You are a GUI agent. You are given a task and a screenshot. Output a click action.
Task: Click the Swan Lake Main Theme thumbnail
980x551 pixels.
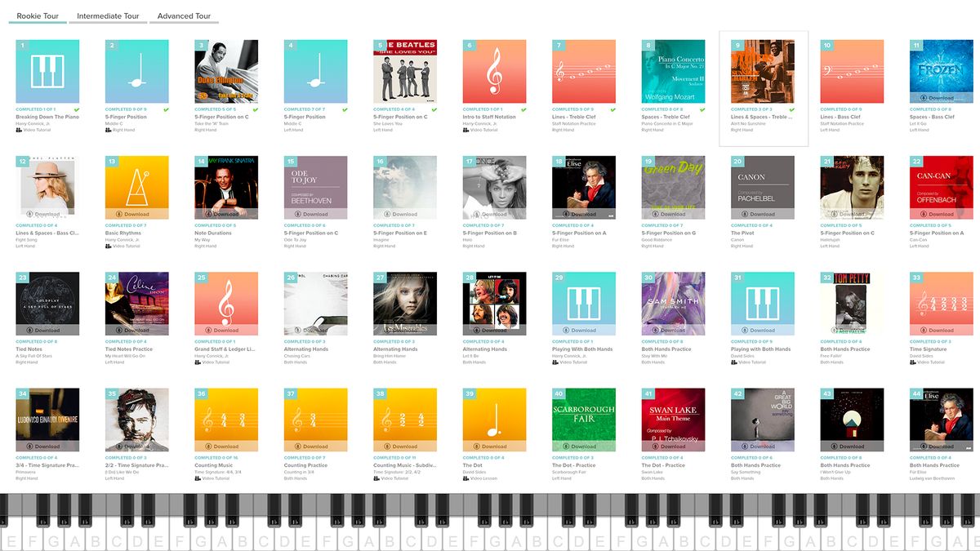tap(672, 420)
